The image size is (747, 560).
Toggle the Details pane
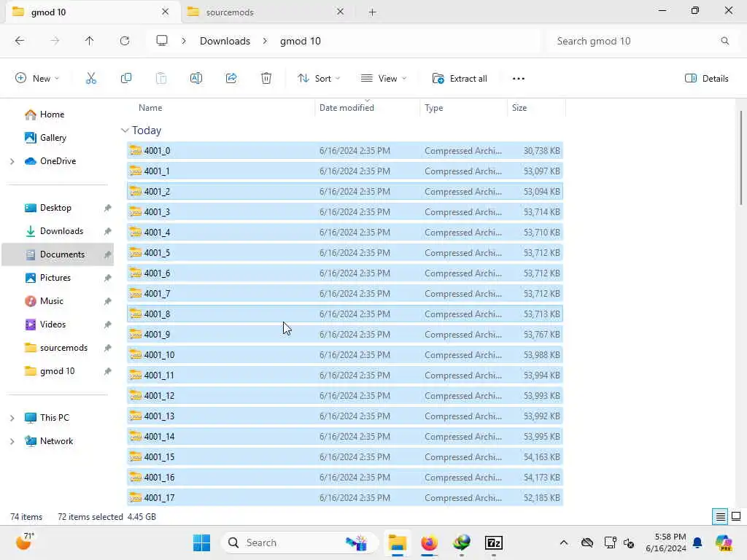coord(706,79)
